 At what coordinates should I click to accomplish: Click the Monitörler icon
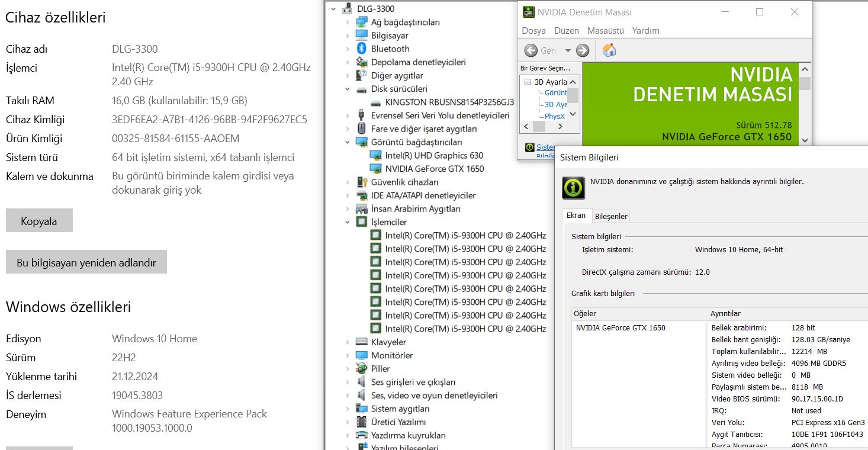pos(362,355)
